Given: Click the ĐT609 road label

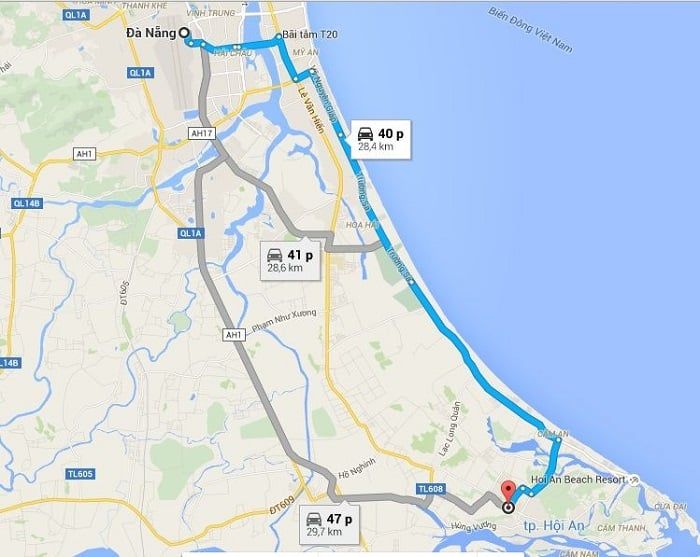Looking at the screenshot, I should (x=282, y=506).
